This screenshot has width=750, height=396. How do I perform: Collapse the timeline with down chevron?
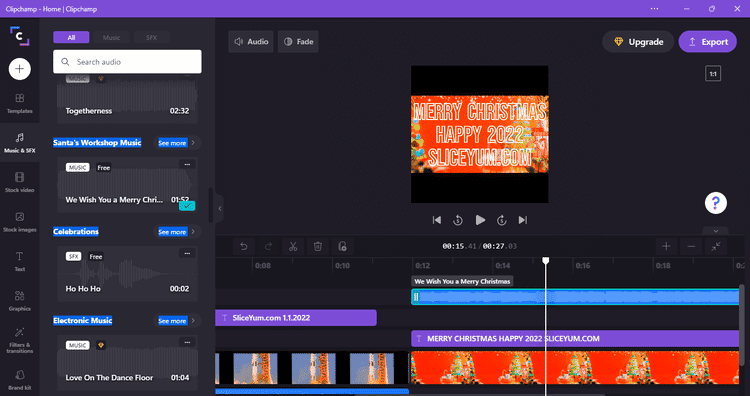click(x=716, y=231)
